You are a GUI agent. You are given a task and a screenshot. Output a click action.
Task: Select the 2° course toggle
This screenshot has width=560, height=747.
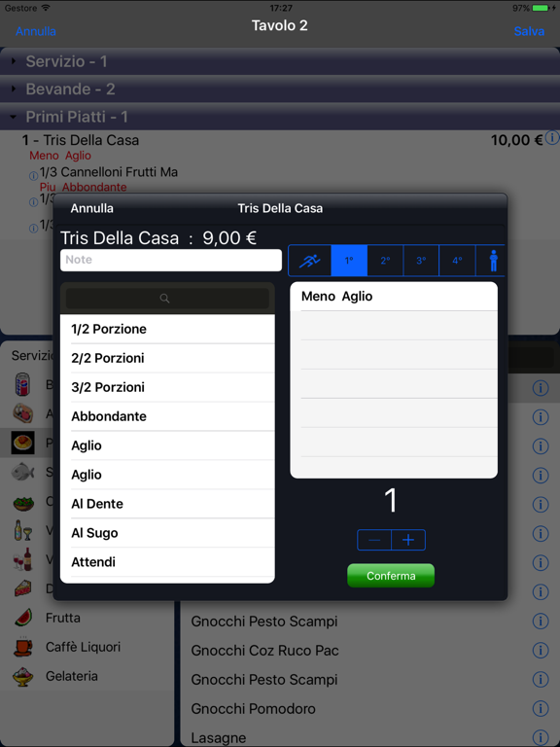pyautogui.click(x=385, y=261)
